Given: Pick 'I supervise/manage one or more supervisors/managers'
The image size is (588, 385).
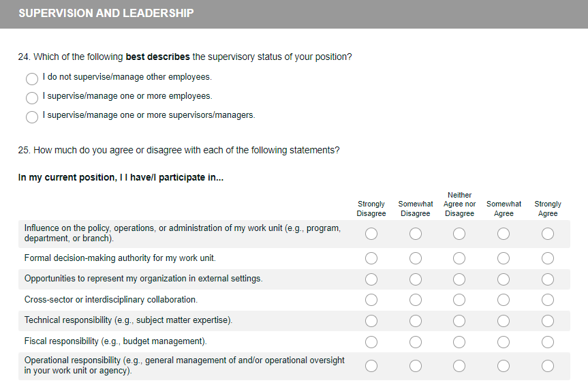Looking at the screenshot, I should point(32,117).
